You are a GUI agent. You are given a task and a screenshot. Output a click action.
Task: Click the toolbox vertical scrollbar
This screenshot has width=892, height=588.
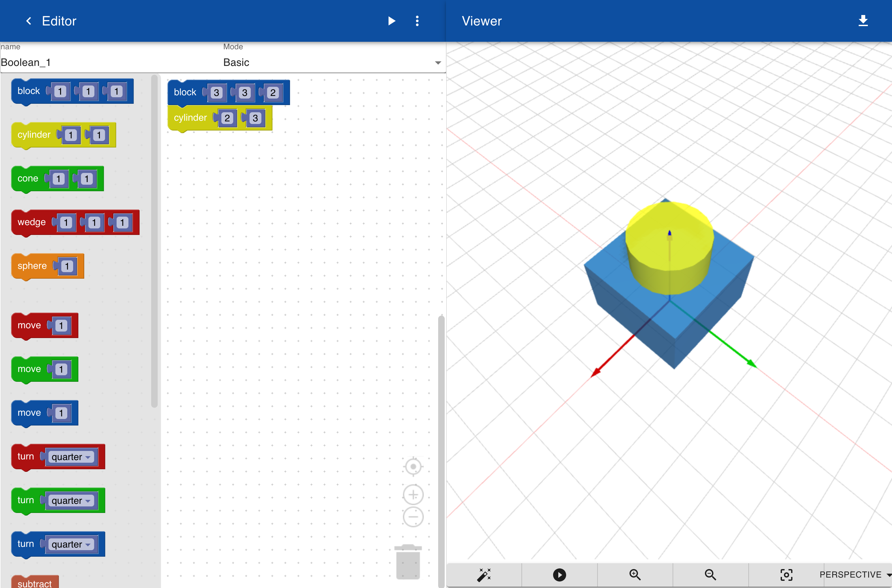(x=154, y=241)
